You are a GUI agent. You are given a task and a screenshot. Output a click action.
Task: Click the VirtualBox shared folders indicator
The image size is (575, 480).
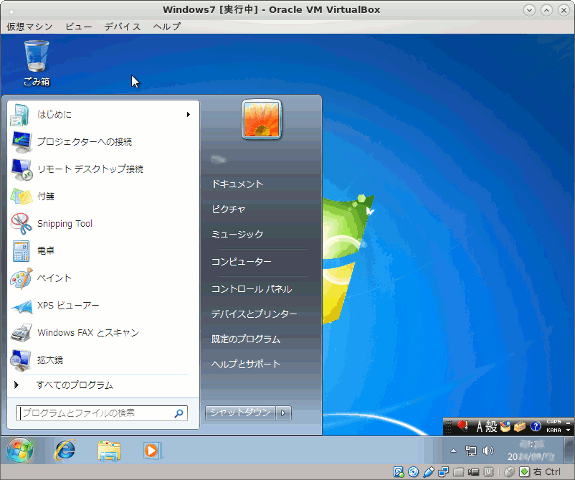click(458, 472)
